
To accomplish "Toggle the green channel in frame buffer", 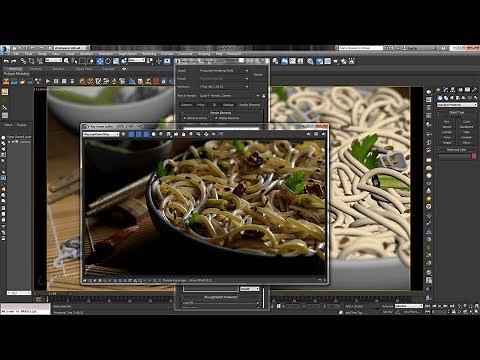I will 139,134.
